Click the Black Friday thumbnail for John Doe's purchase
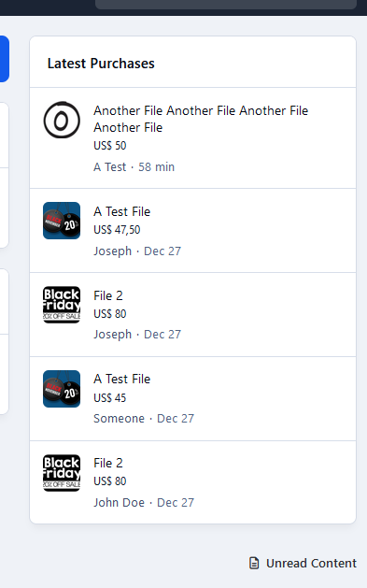The image size is (367, 588). click(62, 473)
